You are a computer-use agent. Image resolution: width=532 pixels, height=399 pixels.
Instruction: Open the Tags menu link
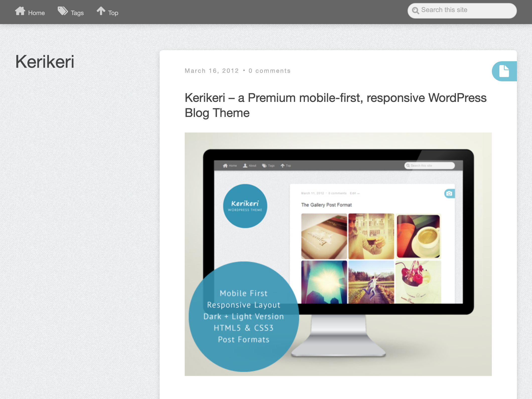coord(71,12)
